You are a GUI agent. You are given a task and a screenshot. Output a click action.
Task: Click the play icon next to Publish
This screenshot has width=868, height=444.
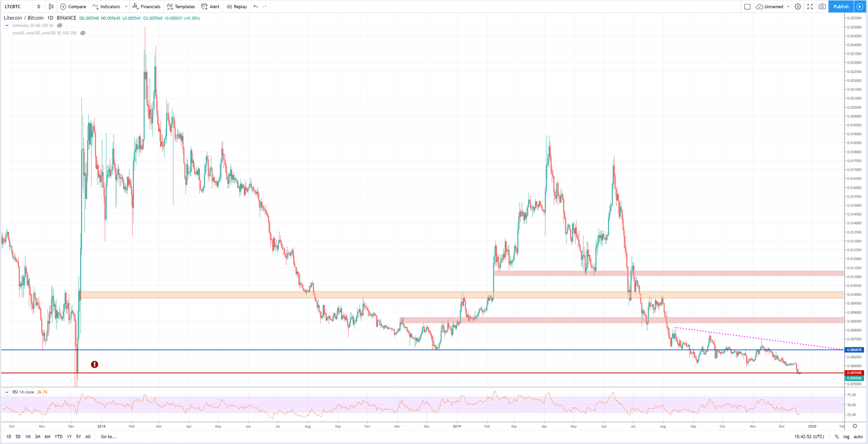860,7
